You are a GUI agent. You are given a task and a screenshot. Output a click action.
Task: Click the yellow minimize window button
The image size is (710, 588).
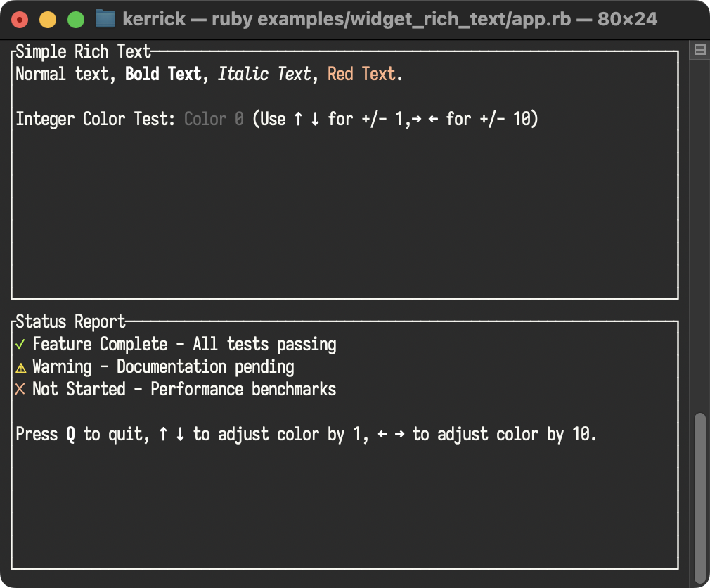pyautogui.click(x=48, y=20)
